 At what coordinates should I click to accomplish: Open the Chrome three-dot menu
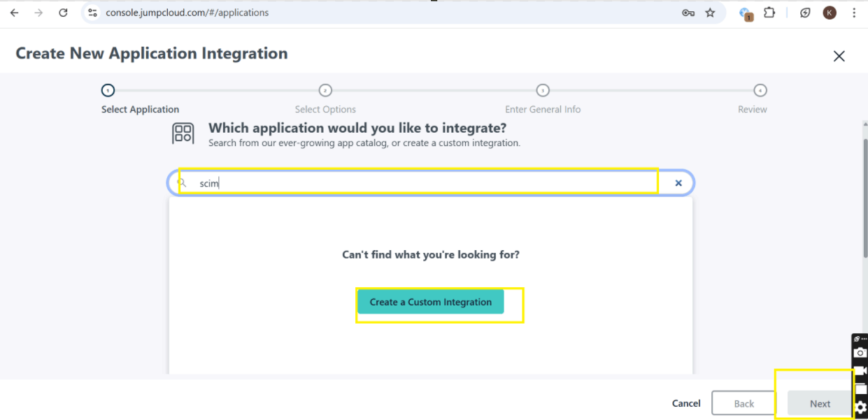point(855,12)
